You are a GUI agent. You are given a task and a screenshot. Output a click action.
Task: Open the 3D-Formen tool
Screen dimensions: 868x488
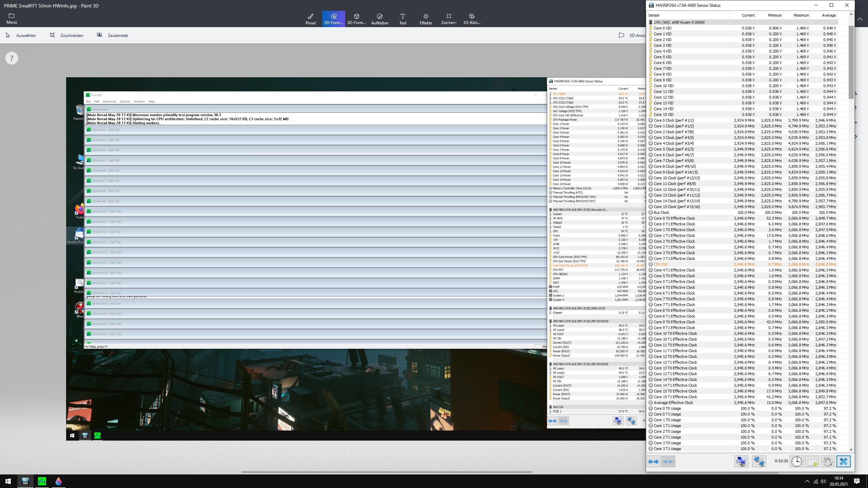pyautogui.click(x=357, y=19)
